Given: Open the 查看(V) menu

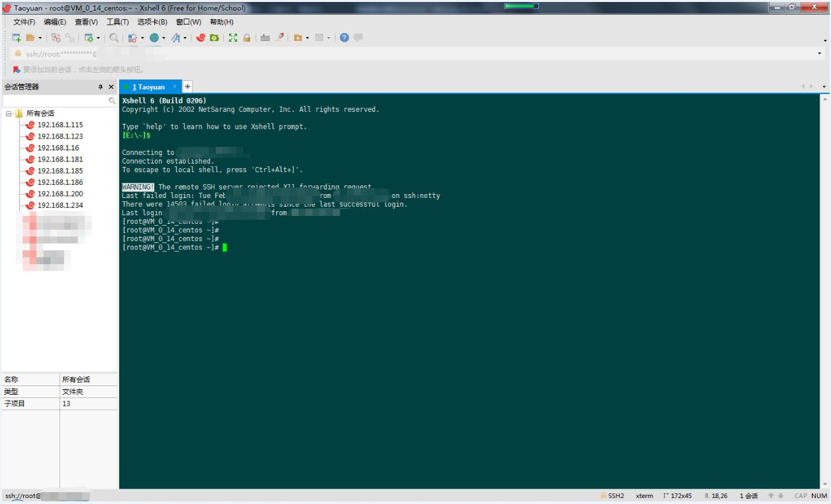Looking at the screenshot, I should (86, 22).
